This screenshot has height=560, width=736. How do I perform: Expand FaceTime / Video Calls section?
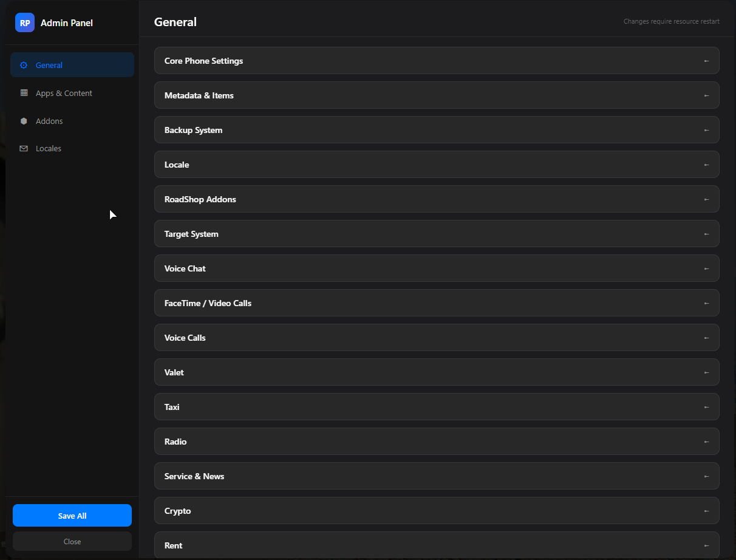point(437,303)
